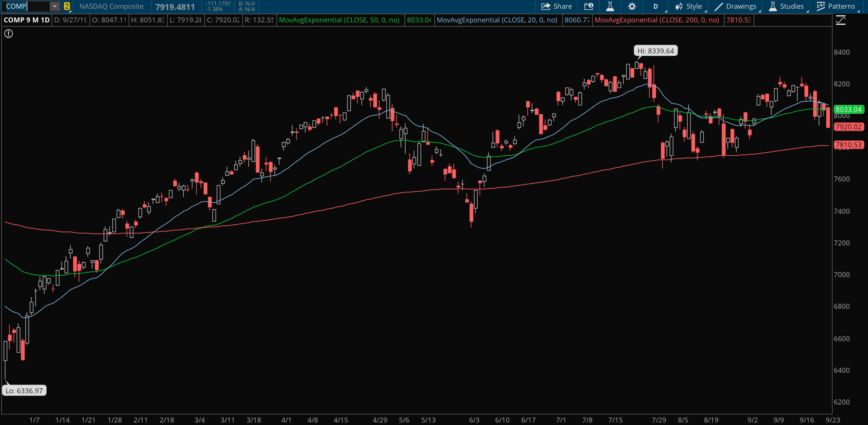Open the symbol selector dropdown arrow
Image resolution: width=868 pixels, height=425 pixels.
click(x=55, y=6)
